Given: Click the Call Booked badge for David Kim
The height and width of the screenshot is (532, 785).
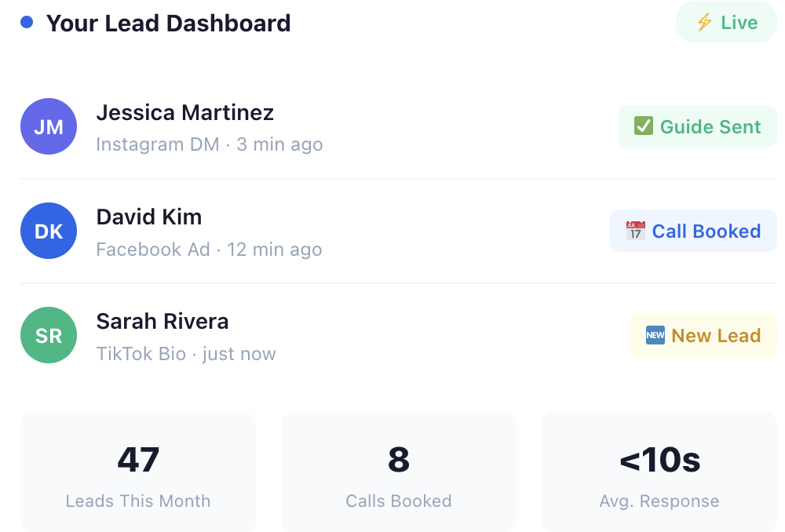Looking at the screenshot, I should tap(692, 231).
